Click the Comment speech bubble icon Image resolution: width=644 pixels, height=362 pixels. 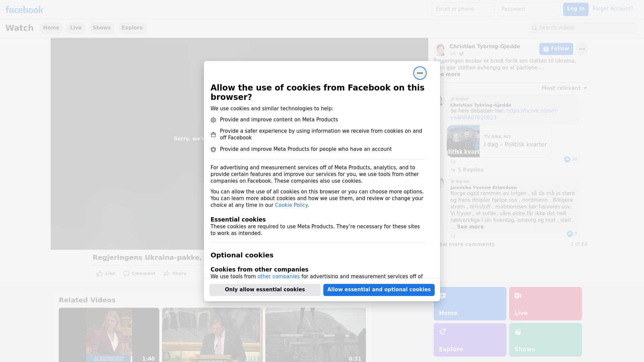tap(126, 274)
